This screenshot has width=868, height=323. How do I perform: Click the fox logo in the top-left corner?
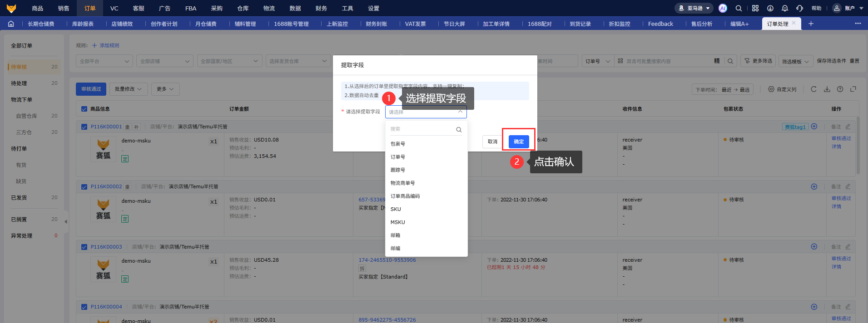[x=11, y=8]
